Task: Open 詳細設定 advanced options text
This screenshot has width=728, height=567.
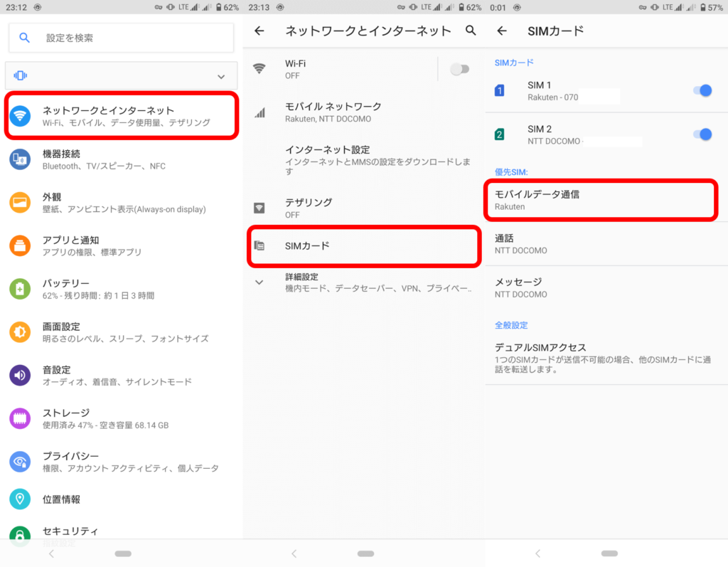Action: pyautogui.click(x=378, y=282)
